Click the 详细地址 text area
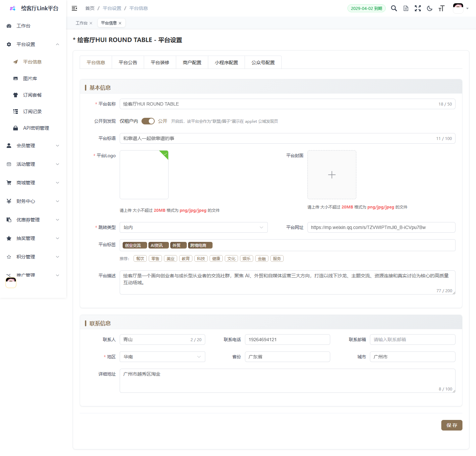This screenshot has width=476, height=456. pos(288,381)
